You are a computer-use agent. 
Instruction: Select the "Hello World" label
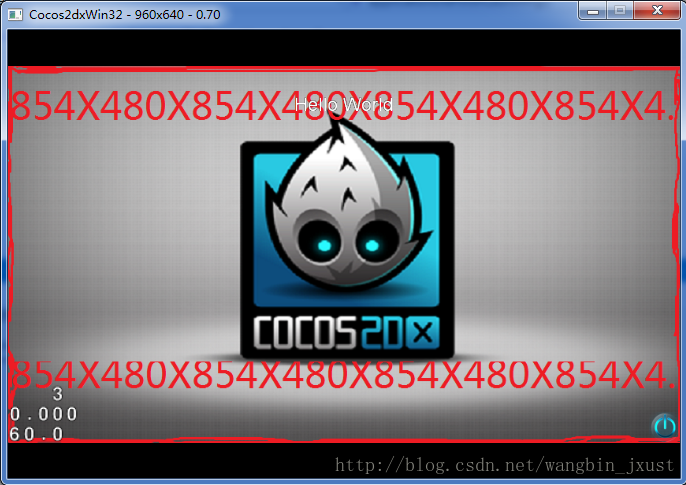coord(344,105)
